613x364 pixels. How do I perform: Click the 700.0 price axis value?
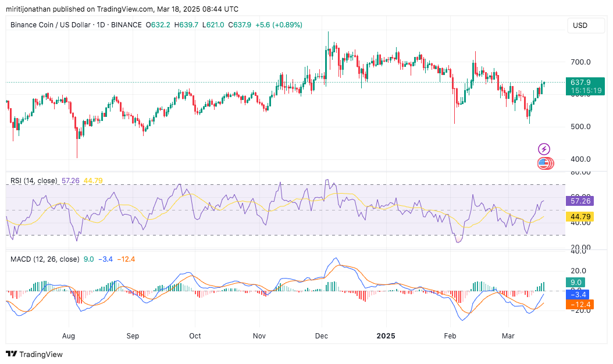pyautogui.click(x=580, y=62)
